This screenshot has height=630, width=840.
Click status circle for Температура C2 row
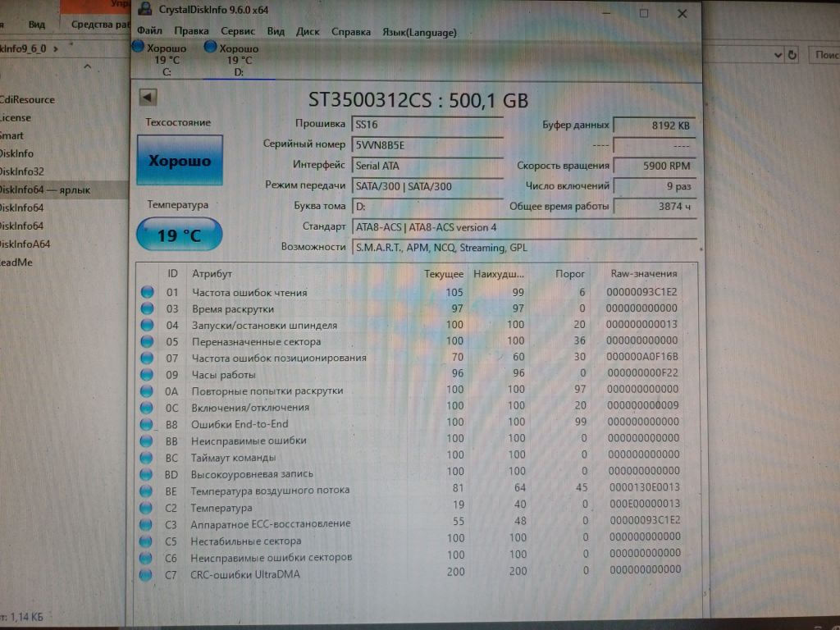pyautogui.click(x=146, y=507)
